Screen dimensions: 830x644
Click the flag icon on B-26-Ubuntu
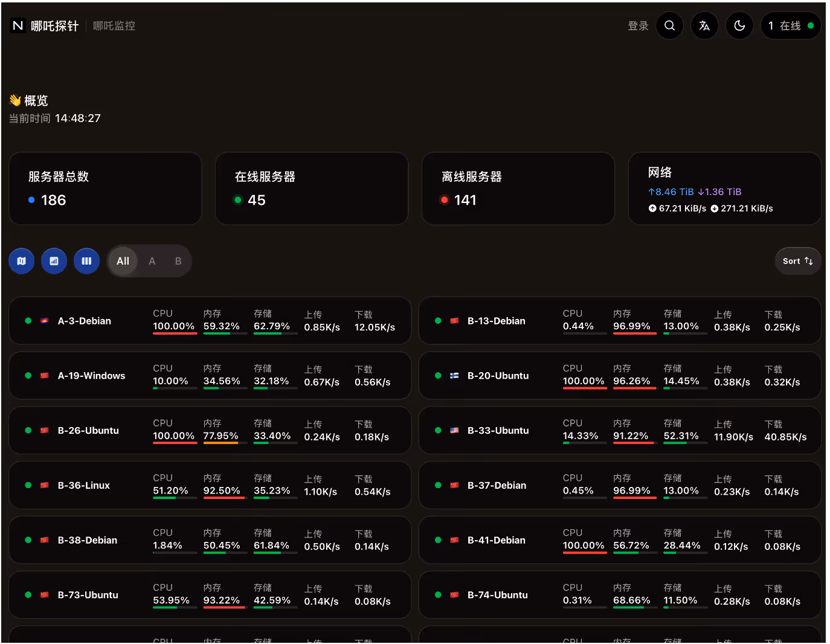(x=44, y=431)
